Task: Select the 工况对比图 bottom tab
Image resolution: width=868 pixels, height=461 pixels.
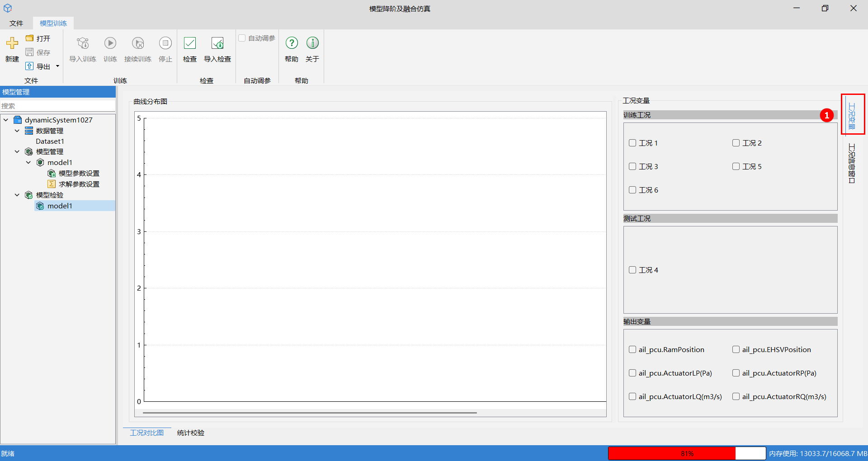Action: [x=147, y=433]
